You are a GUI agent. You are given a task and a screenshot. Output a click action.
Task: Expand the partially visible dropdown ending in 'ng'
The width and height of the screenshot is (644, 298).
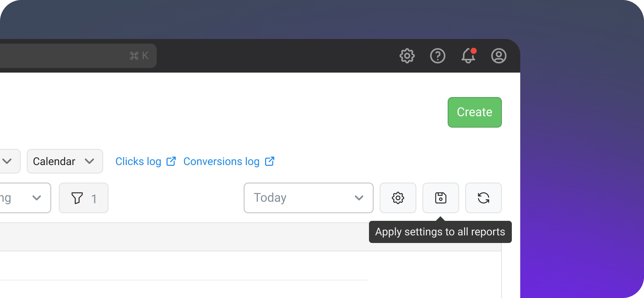(x=25, y=198)
